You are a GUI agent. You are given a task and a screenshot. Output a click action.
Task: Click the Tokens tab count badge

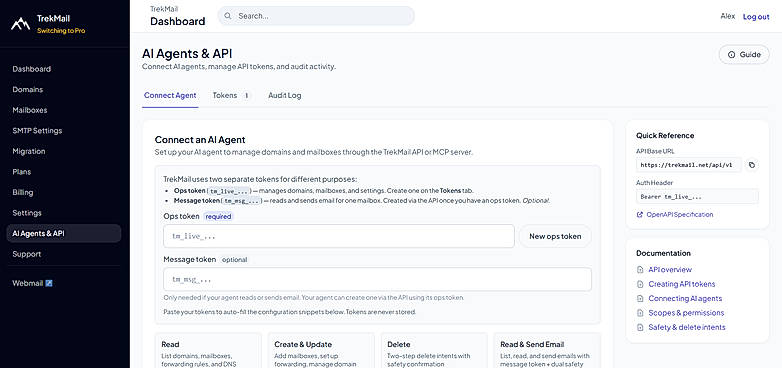pos(246,95)
